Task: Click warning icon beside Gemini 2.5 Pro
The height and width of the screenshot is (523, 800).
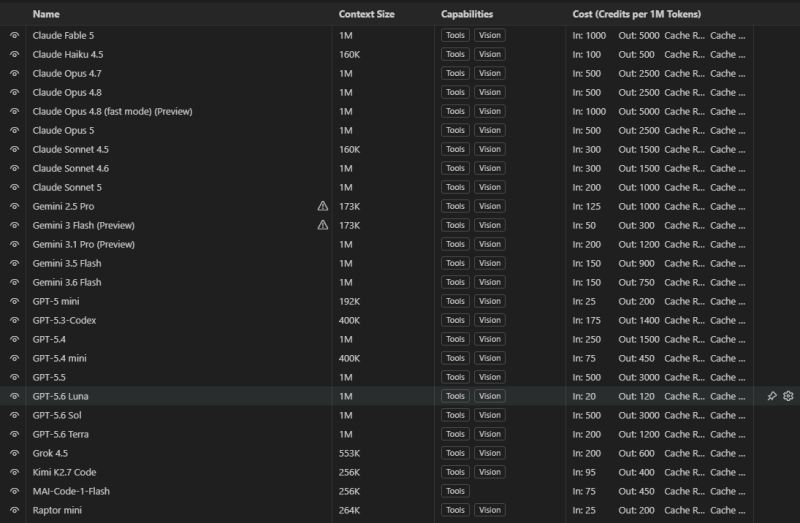Action: (322, 206)
